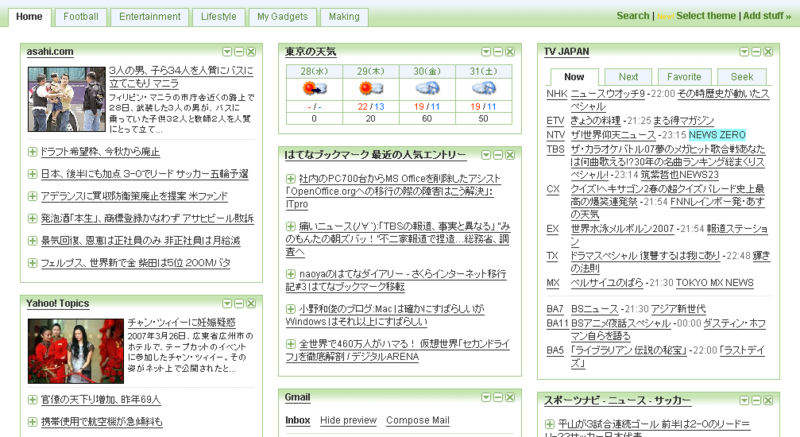
Task: Open the asahi.com news photo thumbnail
Action: pos(66,99)
